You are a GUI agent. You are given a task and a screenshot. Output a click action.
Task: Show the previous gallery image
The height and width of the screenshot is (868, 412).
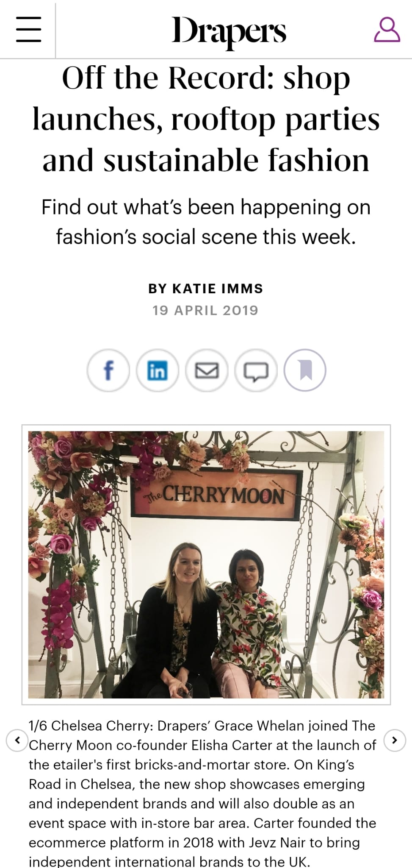pos(17,740)
